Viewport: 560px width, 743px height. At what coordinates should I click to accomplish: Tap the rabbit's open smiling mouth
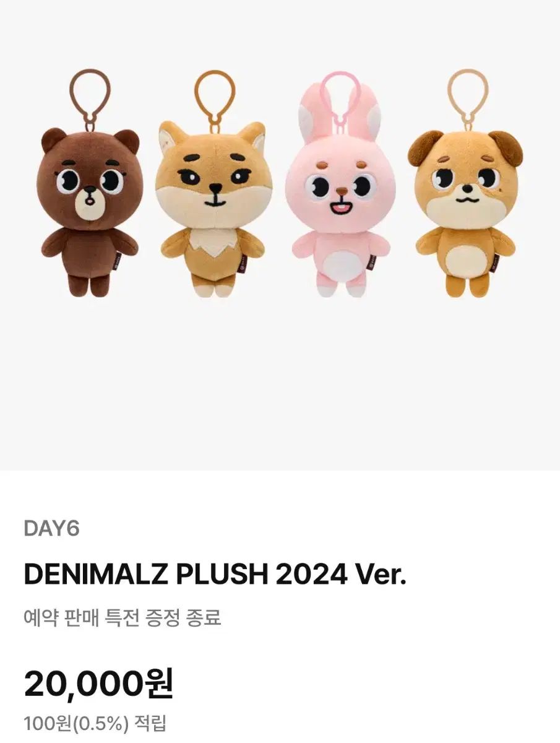pyautogui.click(x=339, y=206)
